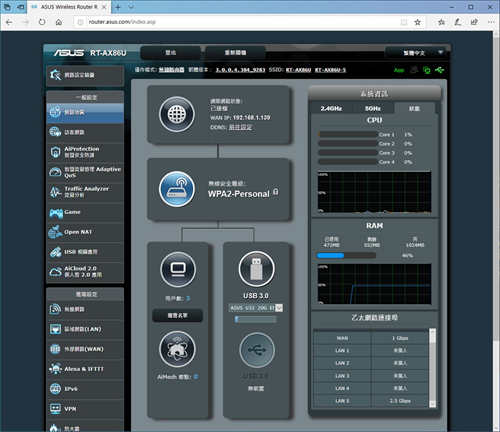Open a new browser tab
500x432 pixels.
(x=118, y=7)
